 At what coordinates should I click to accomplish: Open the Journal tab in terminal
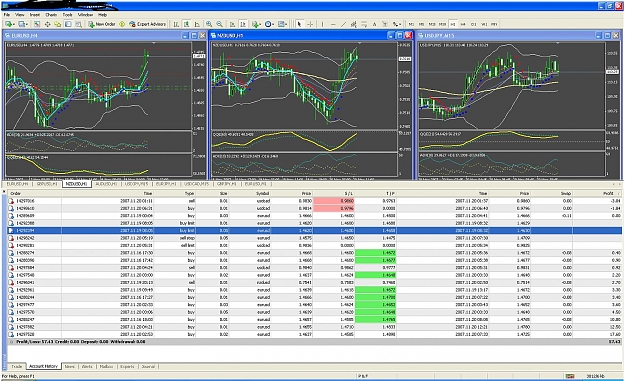click(148, 366)
